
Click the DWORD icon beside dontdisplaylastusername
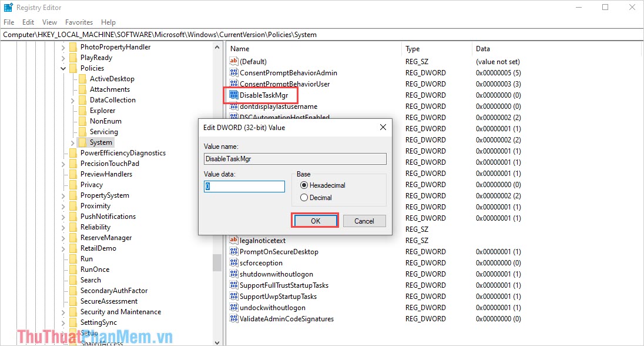tap(233, 106)
